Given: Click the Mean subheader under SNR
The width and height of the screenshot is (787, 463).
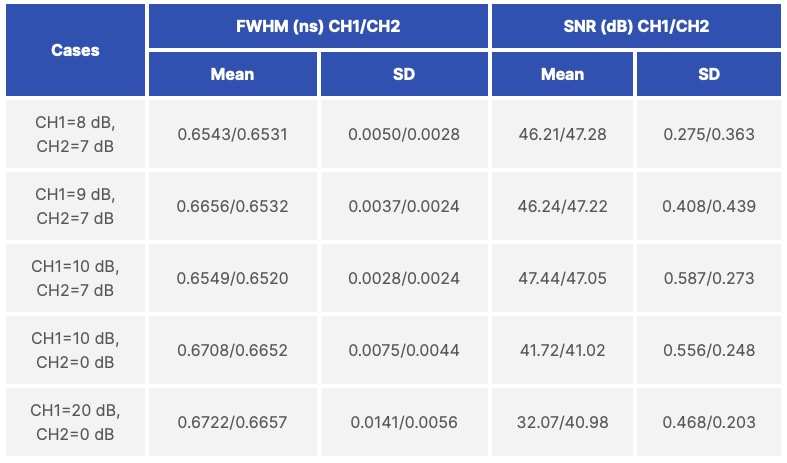Looking at the screenshot, I should tap(562, 74).
